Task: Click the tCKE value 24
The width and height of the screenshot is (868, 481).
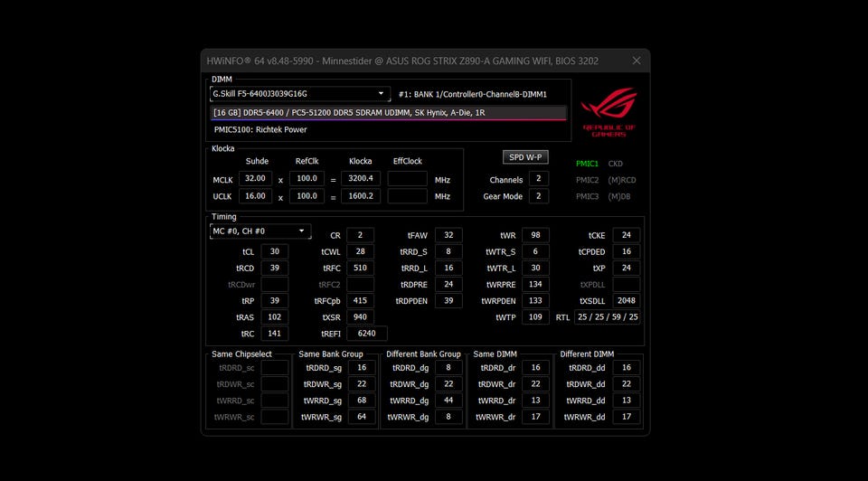Action: 626,235
